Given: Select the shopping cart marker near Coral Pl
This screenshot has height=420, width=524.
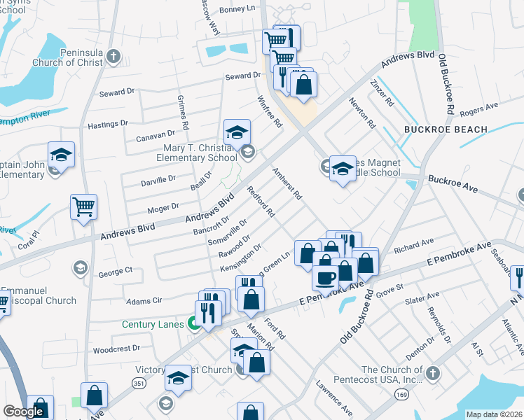Looking at the screenshot, I should (83, 208).
